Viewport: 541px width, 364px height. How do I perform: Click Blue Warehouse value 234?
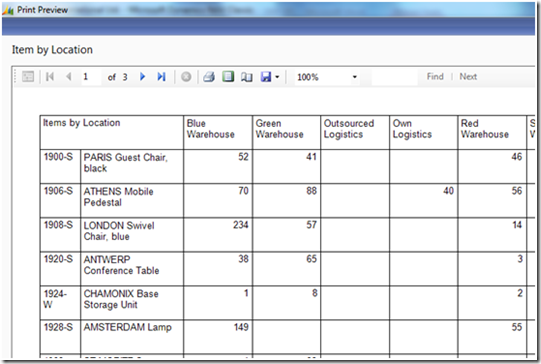pyautogui.click(x=240, y=225)
